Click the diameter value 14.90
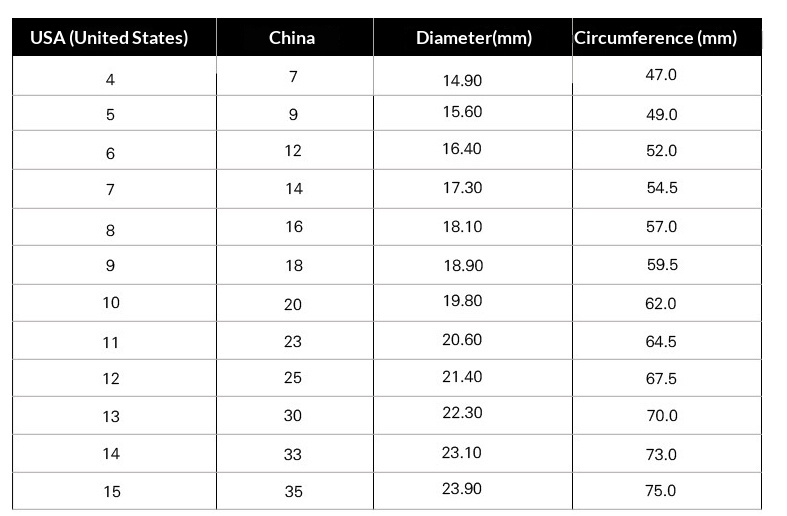The image size is (787, 516). pyautogui.click(x=462, y=80)
